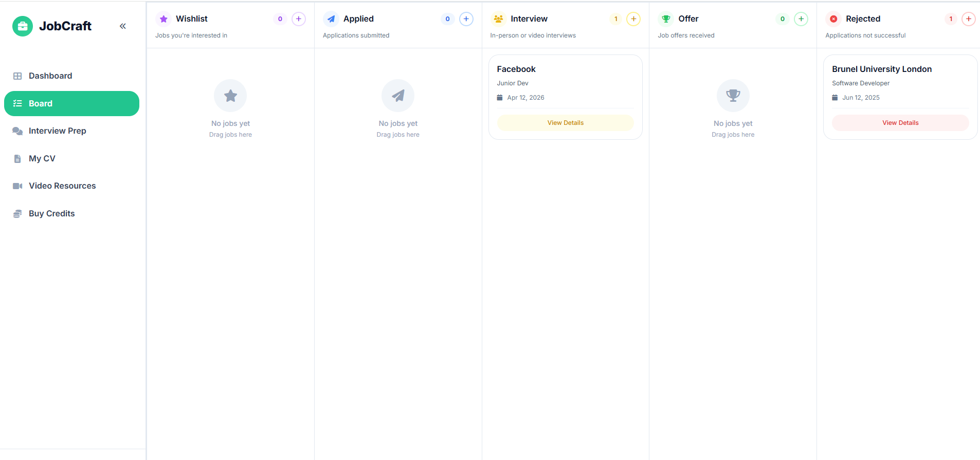Click the Interview column title
The height and width of the screenshot is (460, 980).
529,19
